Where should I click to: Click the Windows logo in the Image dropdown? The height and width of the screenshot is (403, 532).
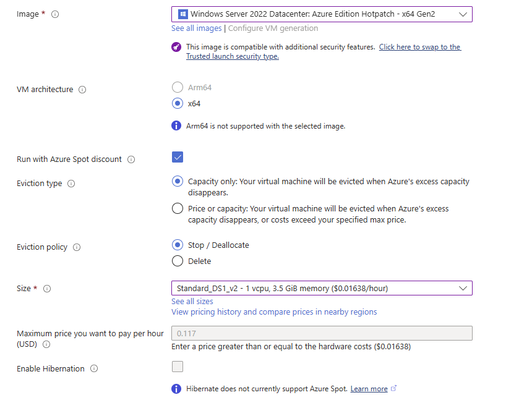click(183, 14)
